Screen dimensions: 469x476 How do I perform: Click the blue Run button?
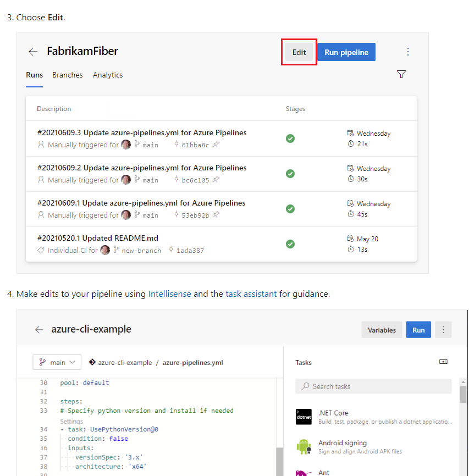[418, 330]
